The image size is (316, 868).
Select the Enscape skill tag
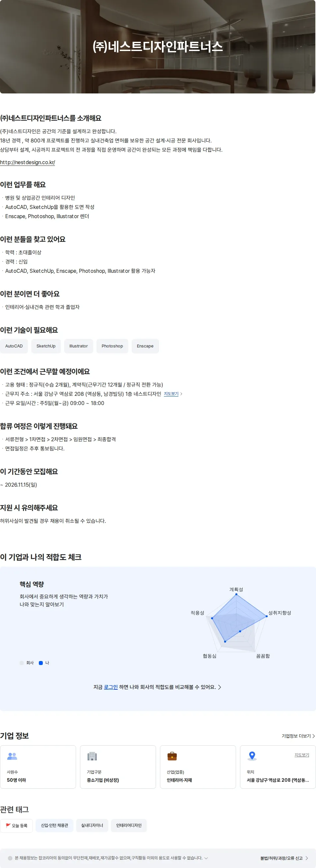(x=145, y=346)
